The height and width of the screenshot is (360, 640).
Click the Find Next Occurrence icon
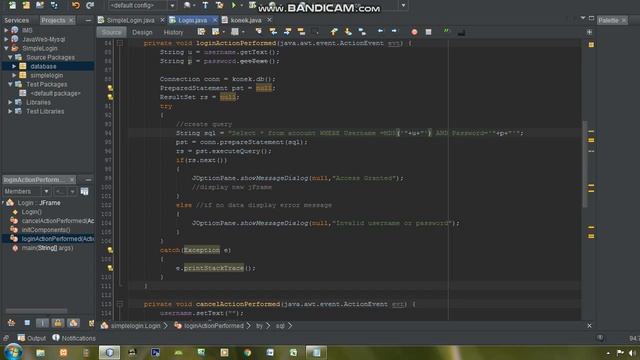[x=287, y=32]
